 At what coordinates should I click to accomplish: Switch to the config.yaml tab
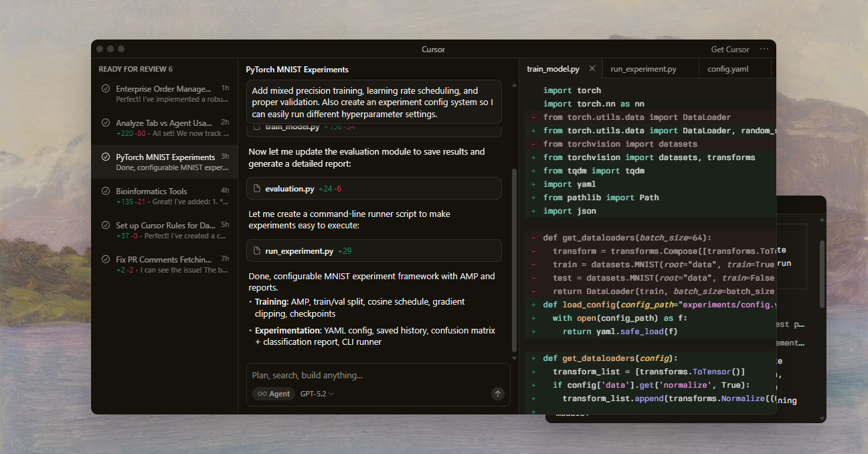pos(727,69)
